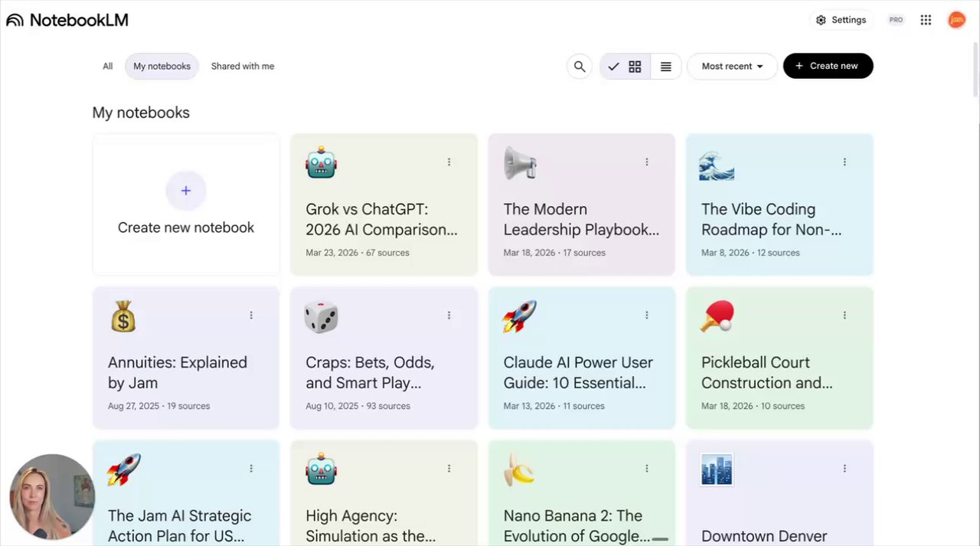Open the Claude AI Power User Guide notebook

click(578, 372)
